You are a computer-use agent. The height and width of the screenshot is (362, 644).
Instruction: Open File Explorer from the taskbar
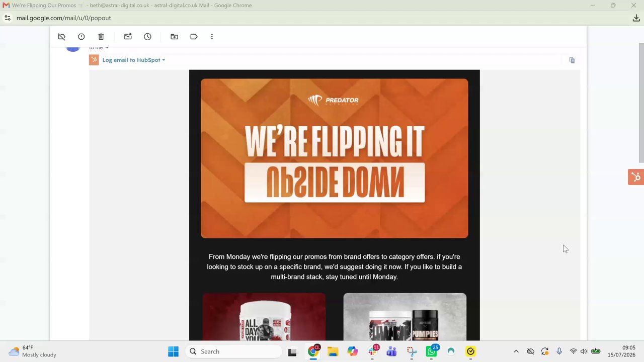(333, 351)
